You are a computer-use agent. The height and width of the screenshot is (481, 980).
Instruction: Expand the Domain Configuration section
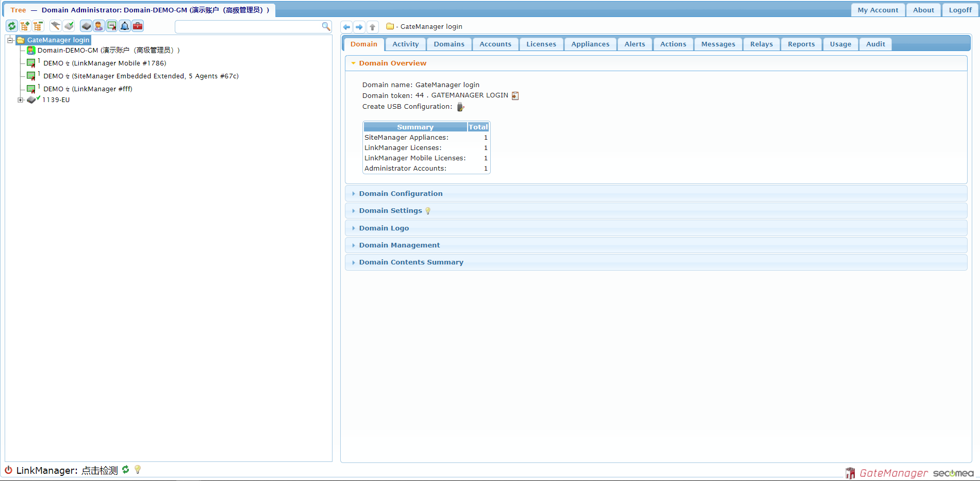coord(656,194)
